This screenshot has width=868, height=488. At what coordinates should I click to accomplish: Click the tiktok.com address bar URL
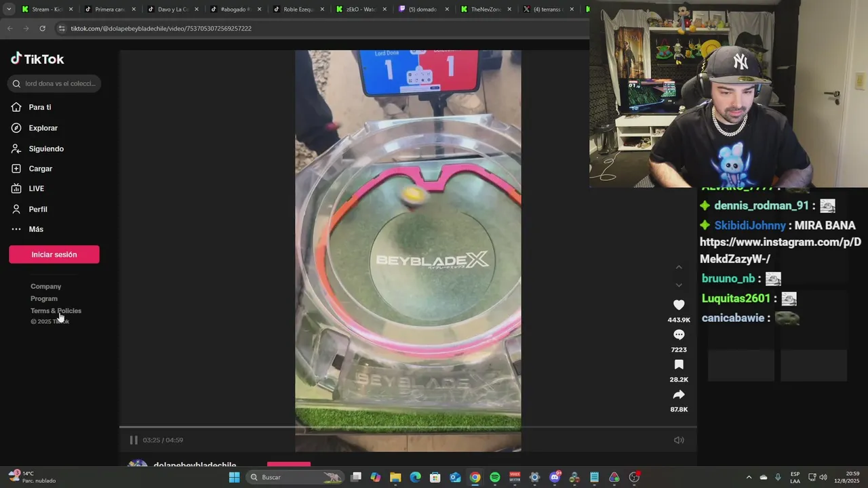[x=161, y=28]
